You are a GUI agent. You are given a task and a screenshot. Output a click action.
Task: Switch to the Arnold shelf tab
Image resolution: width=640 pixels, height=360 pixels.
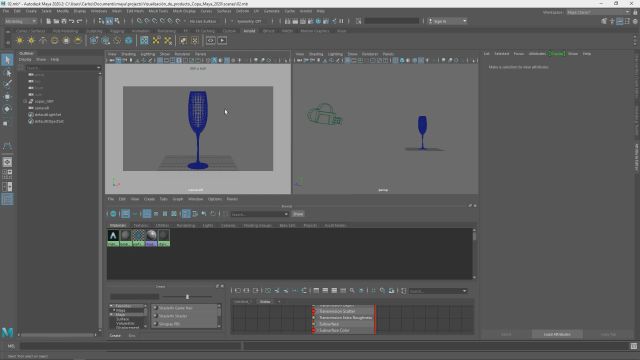tap(249, 31)
